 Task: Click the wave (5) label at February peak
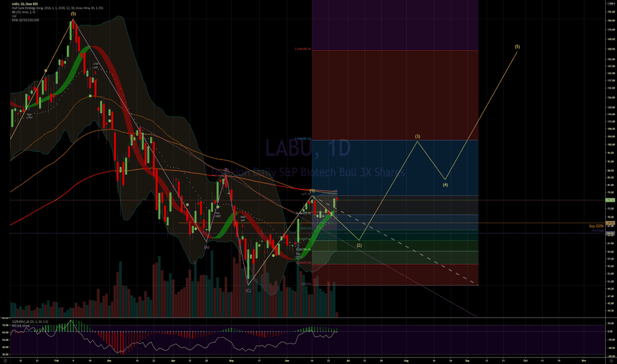(73, 14)
